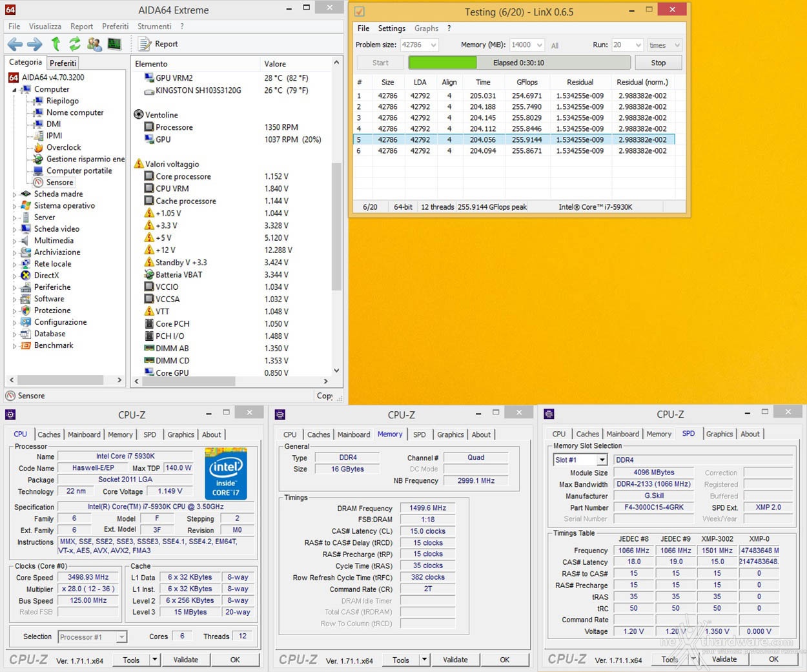Image resolution: width=807 pixels, height=672 pixels.
Task: Open the Graphs menu in LinX
Action: coord(426,28)
